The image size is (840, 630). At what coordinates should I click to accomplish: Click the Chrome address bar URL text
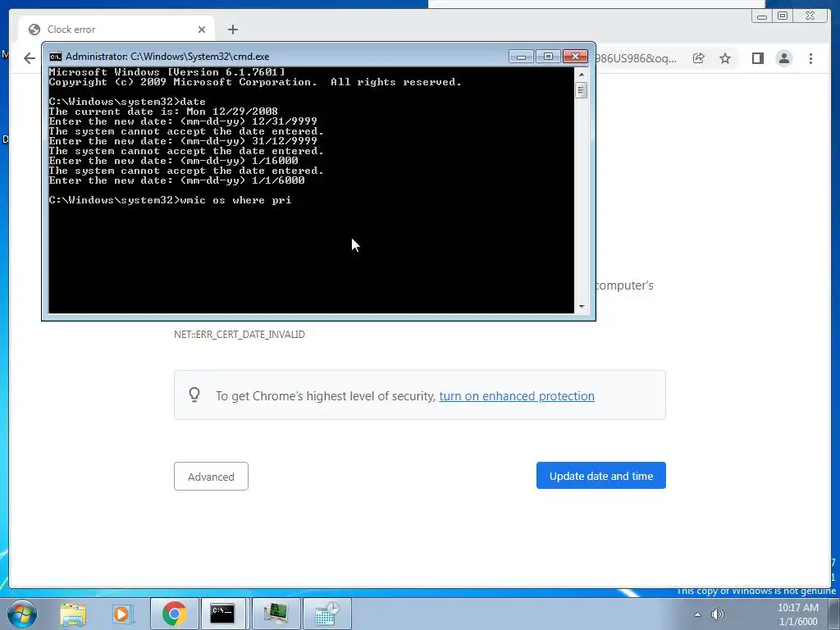[636, 58]
